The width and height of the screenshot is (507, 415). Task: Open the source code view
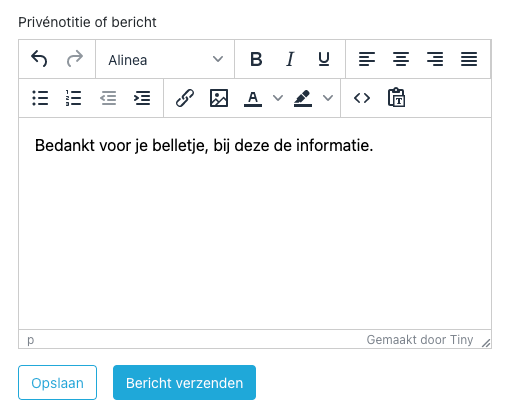(x=362, y=98)
